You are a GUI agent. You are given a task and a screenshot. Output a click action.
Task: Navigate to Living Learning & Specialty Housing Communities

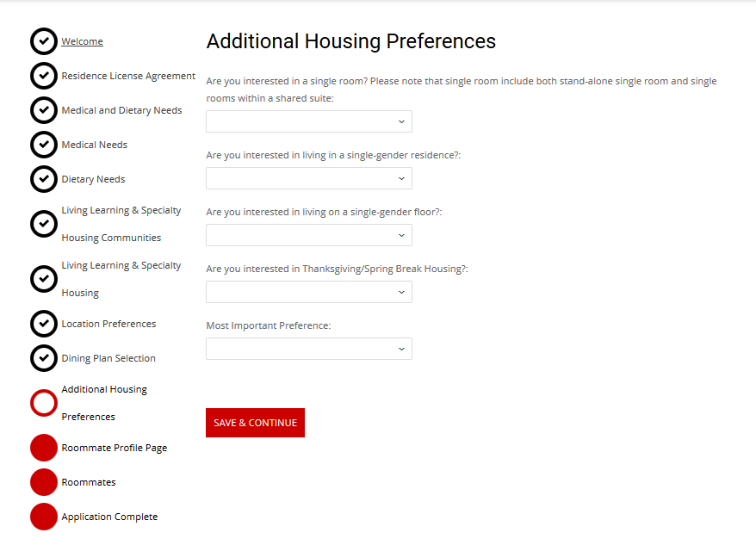tap(121, 224)
